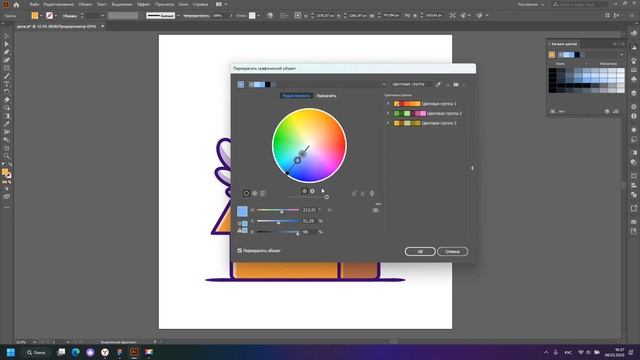Screen dimensions: 640x360
Task: Click the fill and stroke swatch in the toolbox
Action: coord(7,173)
